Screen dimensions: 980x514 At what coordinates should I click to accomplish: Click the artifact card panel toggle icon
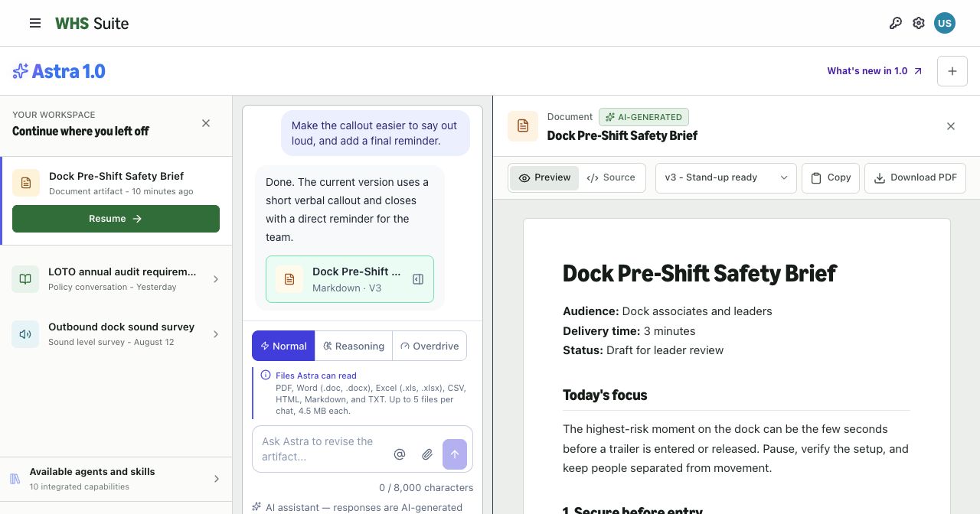point(418,279)
